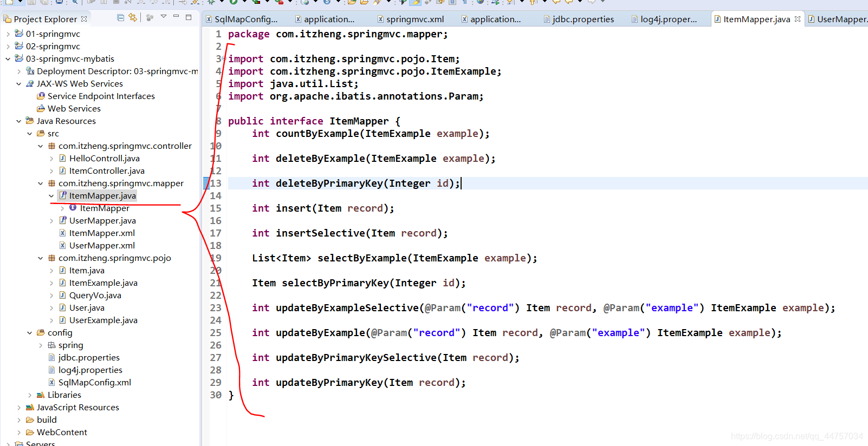
Task: Click the 'ItemMapper' interface name in code
Action: [x=359, y=121]
